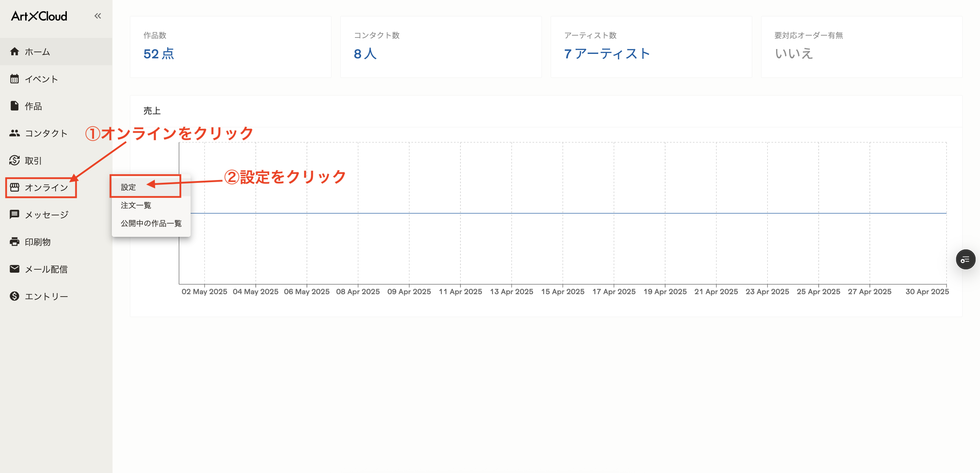Open 印刷物 label in sidebar
Viewport: 980px width, 473px height.
point(38,242)
